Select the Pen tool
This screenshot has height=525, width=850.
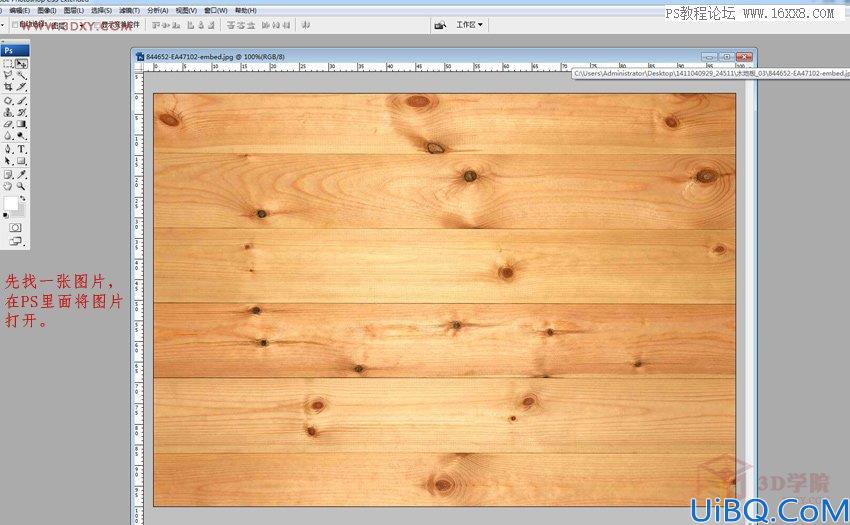point(8,149)
